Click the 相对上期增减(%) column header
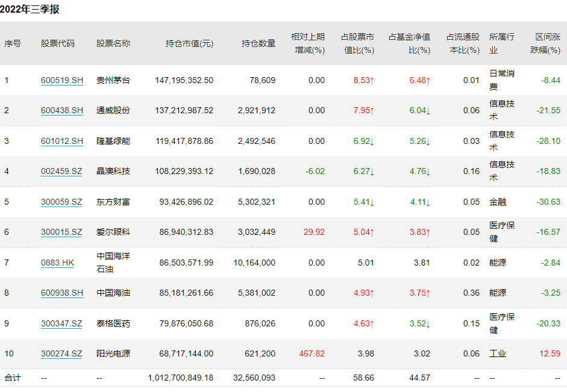 pyautogui.click(x=308, y=43)
